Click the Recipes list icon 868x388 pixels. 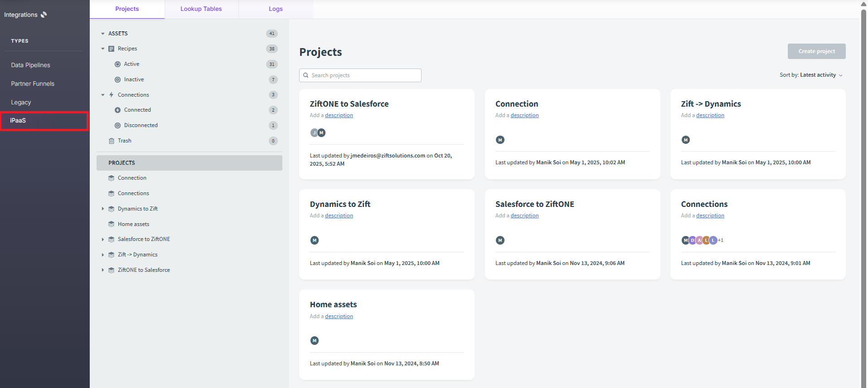click(111, 49)
